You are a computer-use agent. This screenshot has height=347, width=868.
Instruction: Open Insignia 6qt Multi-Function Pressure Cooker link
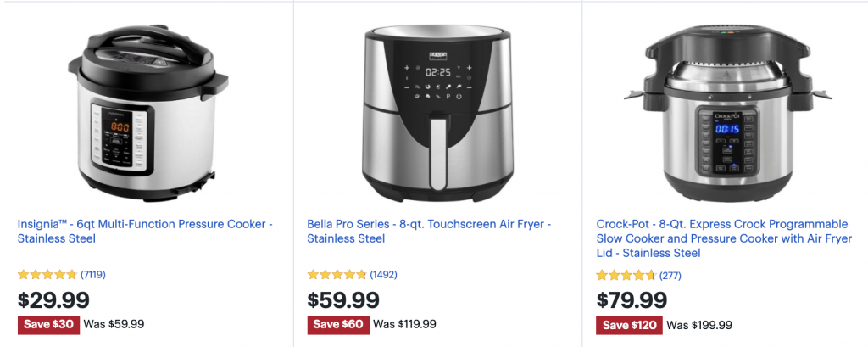[x=145, y=232]
